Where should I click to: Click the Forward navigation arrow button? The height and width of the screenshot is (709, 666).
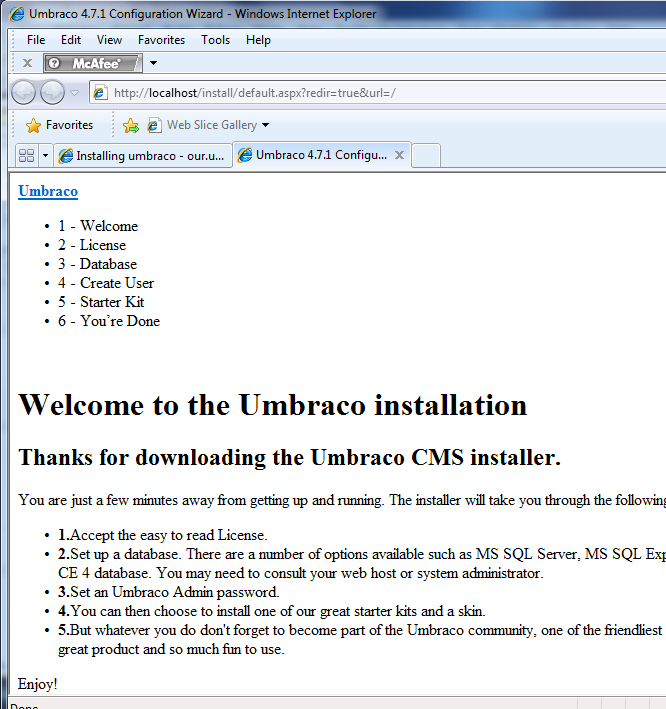tap(52, 92)
